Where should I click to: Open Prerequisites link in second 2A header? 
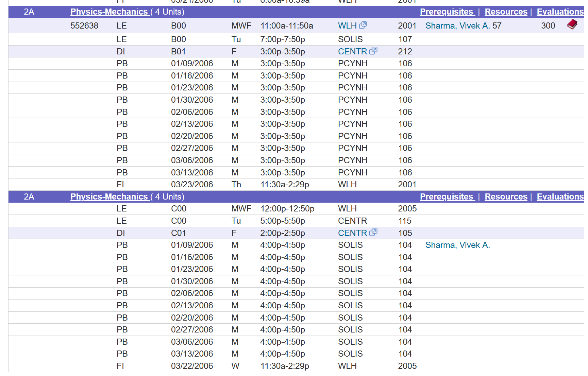[447, 197]
